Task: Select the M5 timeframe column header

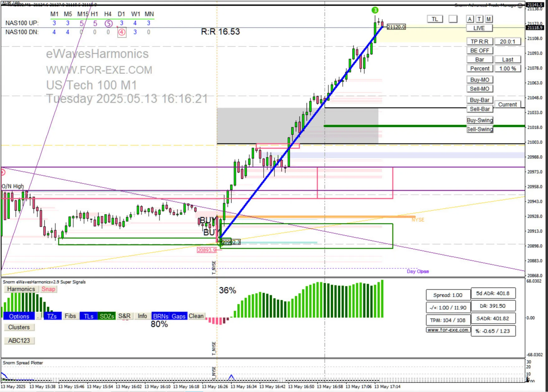Action: click(67, 14)
